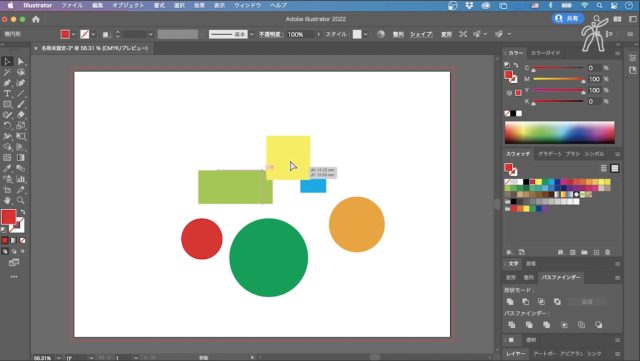
Task: Open zoom level 56.31% dropdown
Action: (x=58, y=358)
